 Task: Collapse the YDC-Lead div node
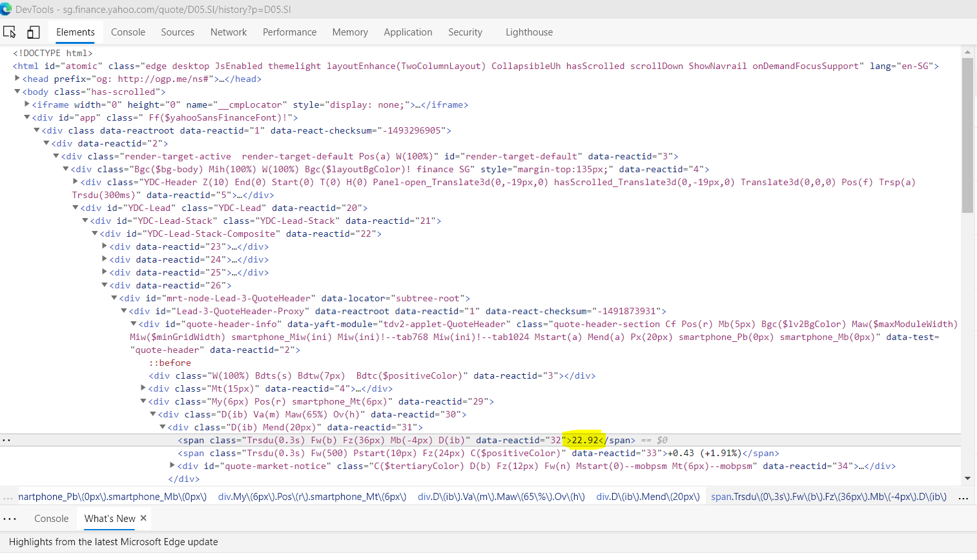point(76,208)
